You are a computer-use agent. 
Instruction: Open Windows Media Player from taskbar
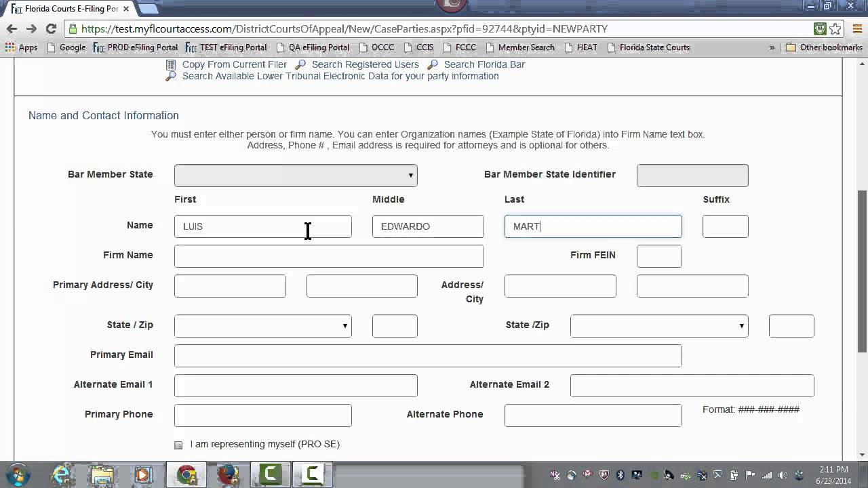pos(142,474)
